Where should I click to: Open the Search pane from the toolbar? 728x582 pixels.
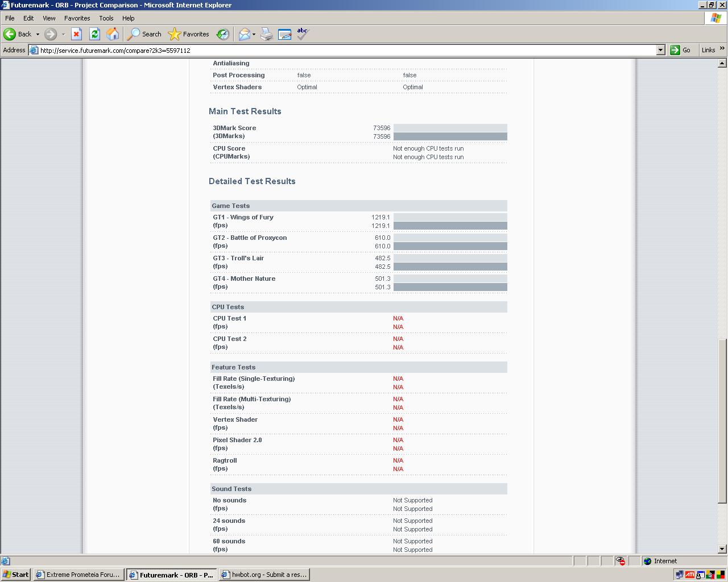coord(144,34)
